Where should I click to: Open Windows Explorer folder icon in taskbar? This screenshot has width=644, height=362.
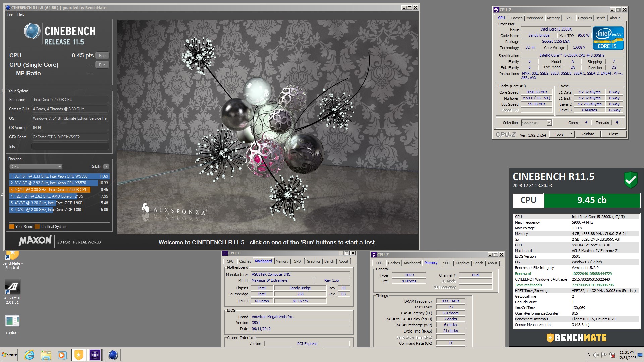pyautogui.click(x=46, y=355)
